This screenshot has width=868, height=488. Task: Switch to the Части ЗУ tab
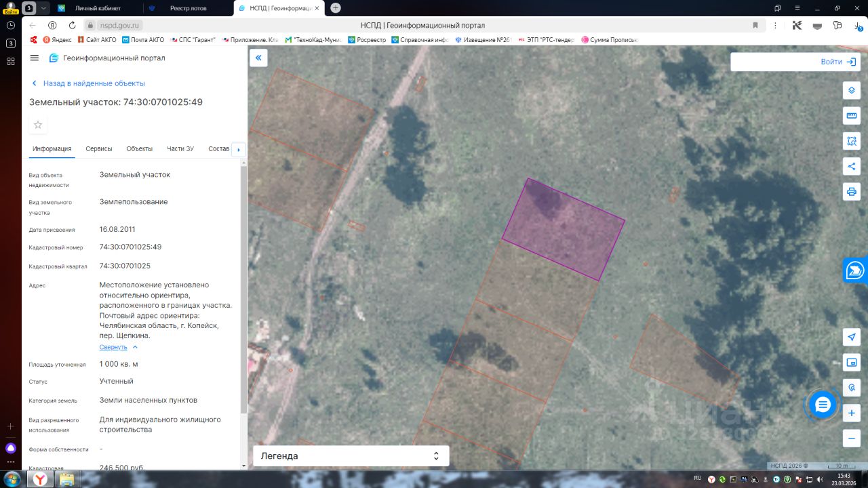180,149
